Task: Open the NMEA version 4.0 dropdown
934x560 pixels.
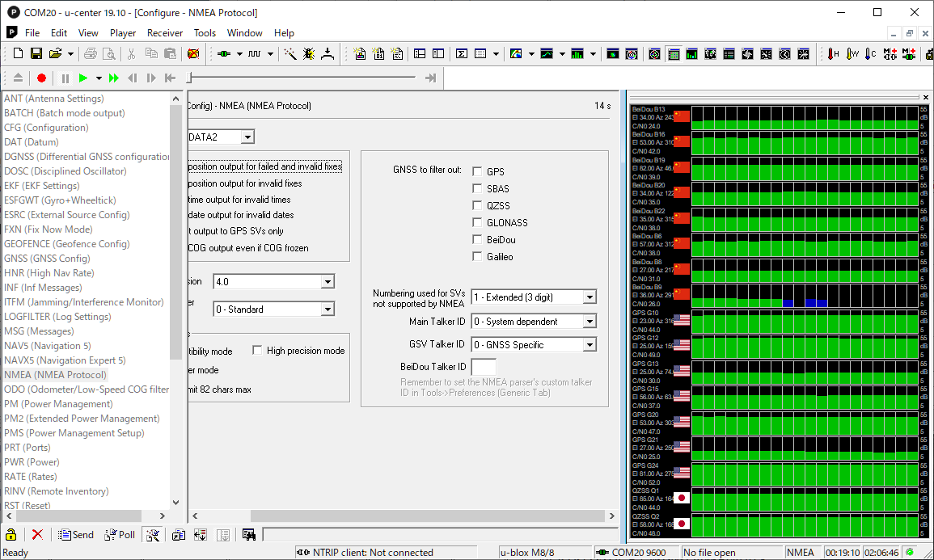Action: coord(328,281)
